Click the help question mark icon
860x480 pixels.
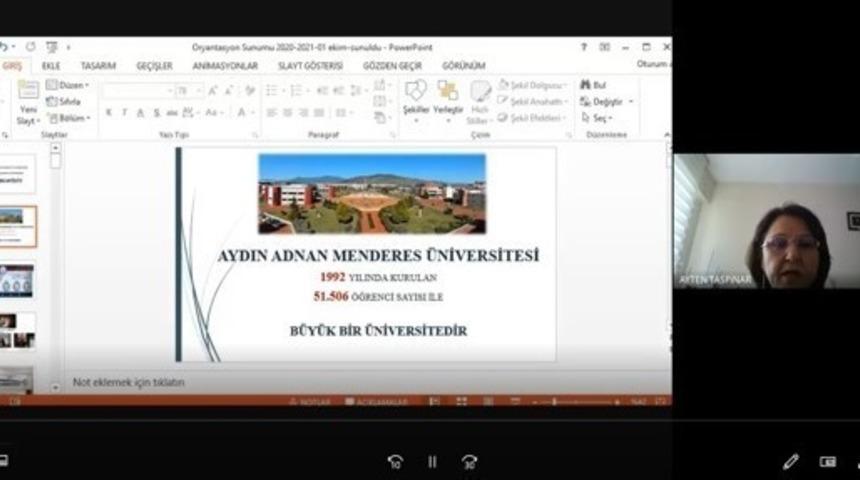point(584,47)
